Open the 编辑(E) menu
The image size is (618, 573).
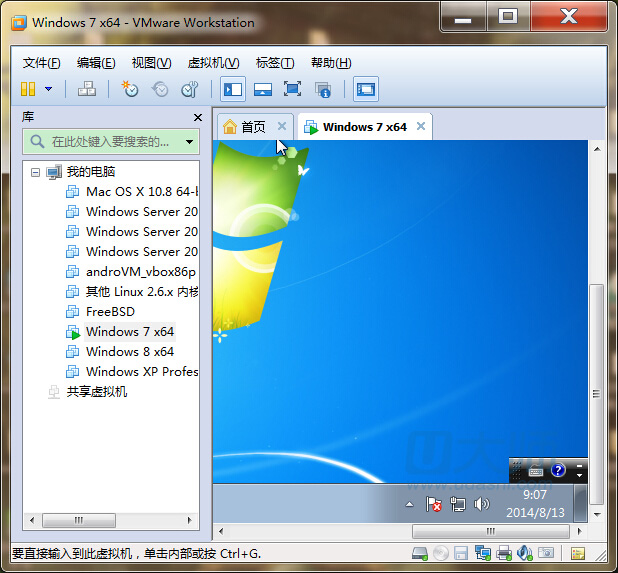point(96,63)
